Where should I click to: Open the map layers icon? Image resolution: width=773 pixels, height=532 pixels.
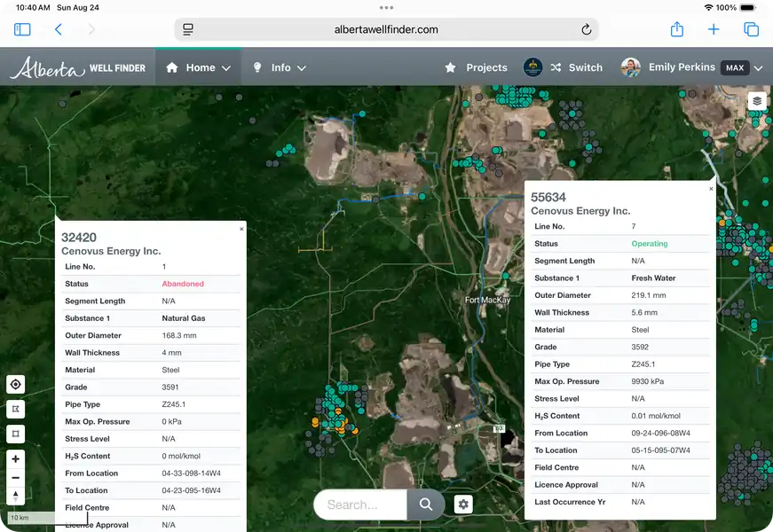(757, 101)
